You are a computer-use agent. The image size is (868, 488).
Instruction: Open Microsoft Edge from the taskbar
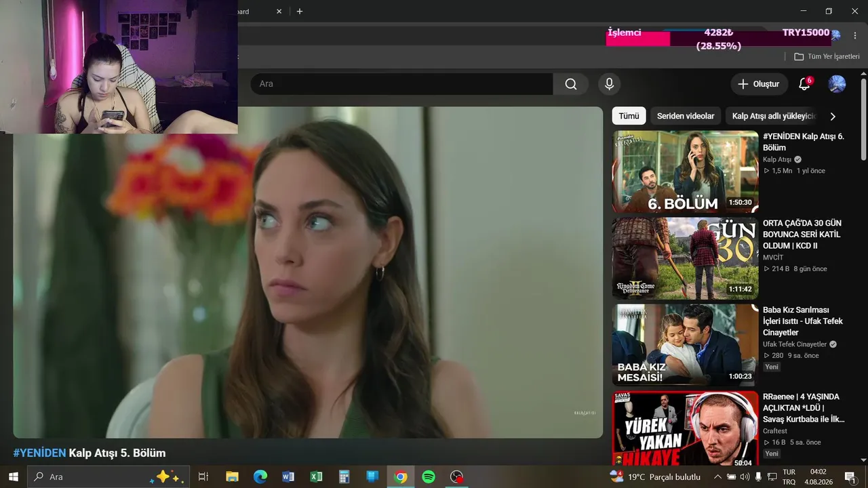[260, 476]
